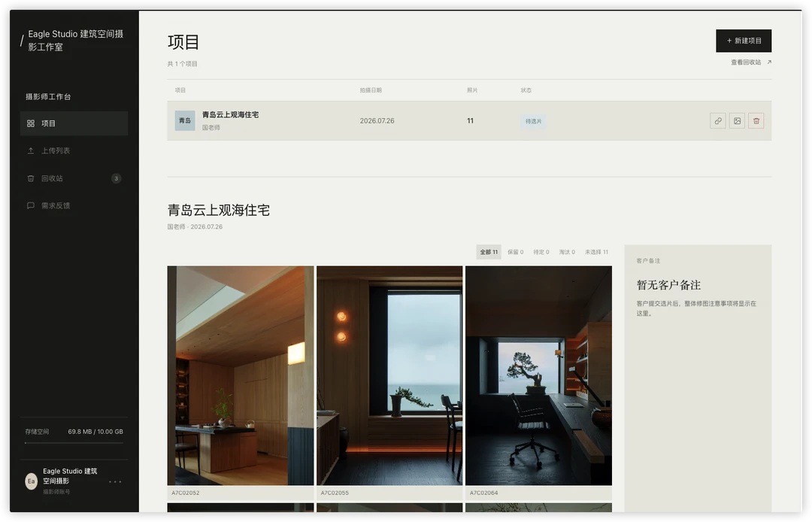Select the 保留 0 filter tab

[515, 252]
